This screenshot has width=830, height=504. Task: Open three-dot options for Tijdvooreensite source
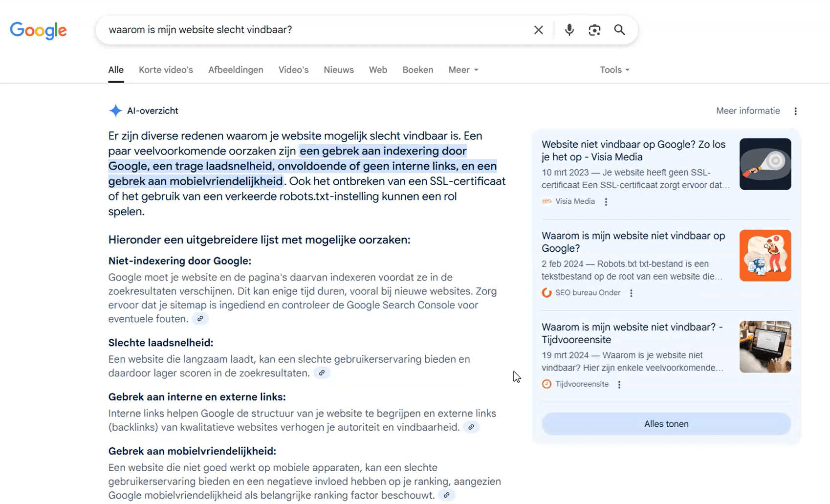[x=619, y=384]
